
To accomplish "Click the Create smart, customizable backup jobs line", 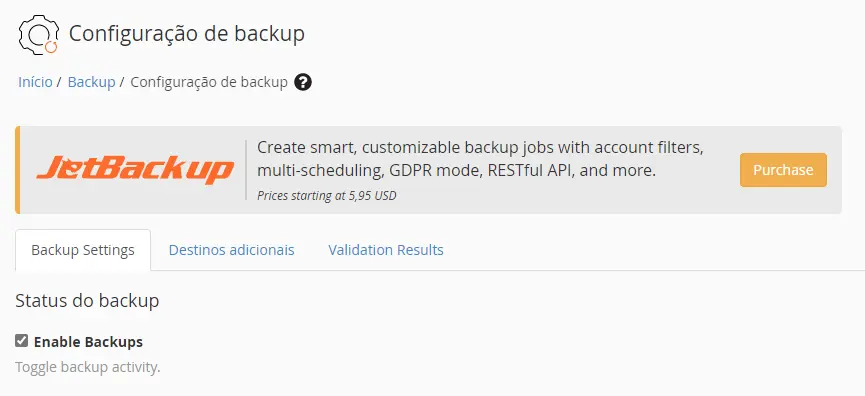I will (x=480, y=148).
